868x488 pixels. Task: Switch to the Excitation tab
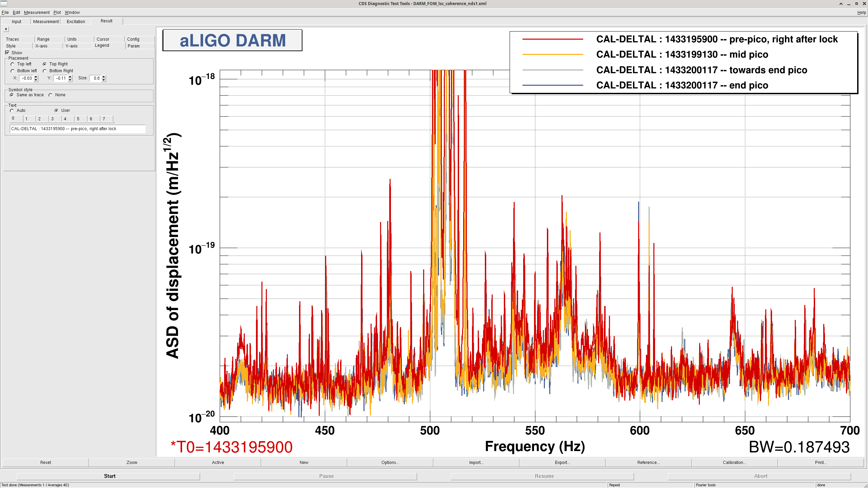pyautogui.click(x=76, y=22)
